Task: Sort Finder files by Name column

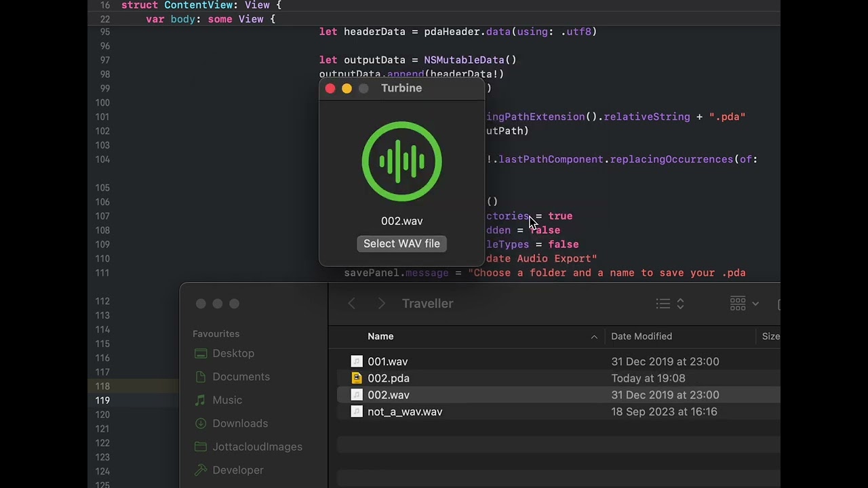Action: [380, 336]
